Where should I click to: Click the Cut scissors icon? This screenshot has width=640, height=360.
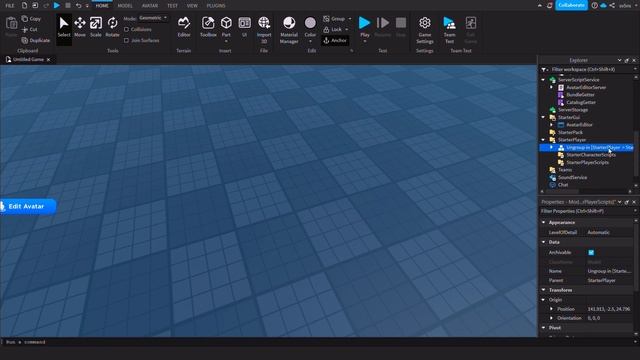click(25, 29)
